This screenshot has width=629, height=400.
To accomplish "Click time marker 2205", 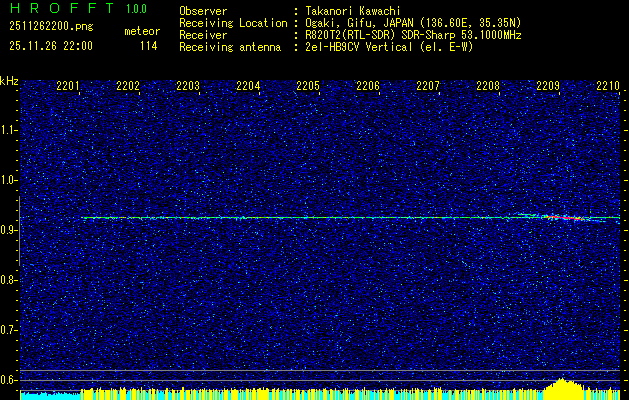I will click(308, 85).
